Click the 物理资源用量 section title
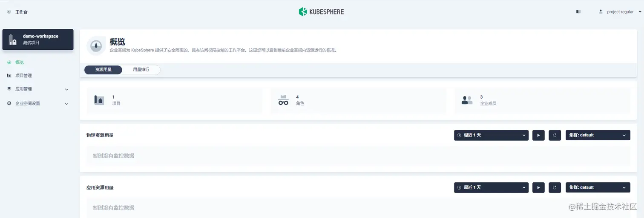 [100, 136]
